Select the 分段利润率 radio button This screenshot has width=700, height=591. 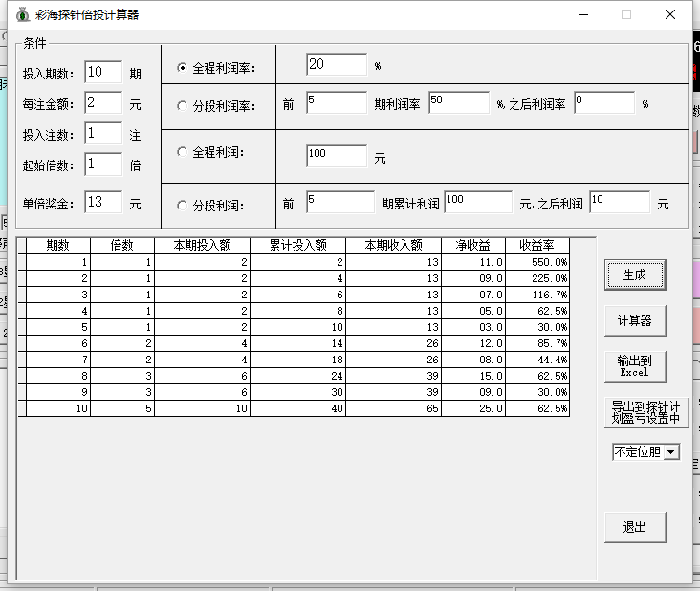coord(183,106)
